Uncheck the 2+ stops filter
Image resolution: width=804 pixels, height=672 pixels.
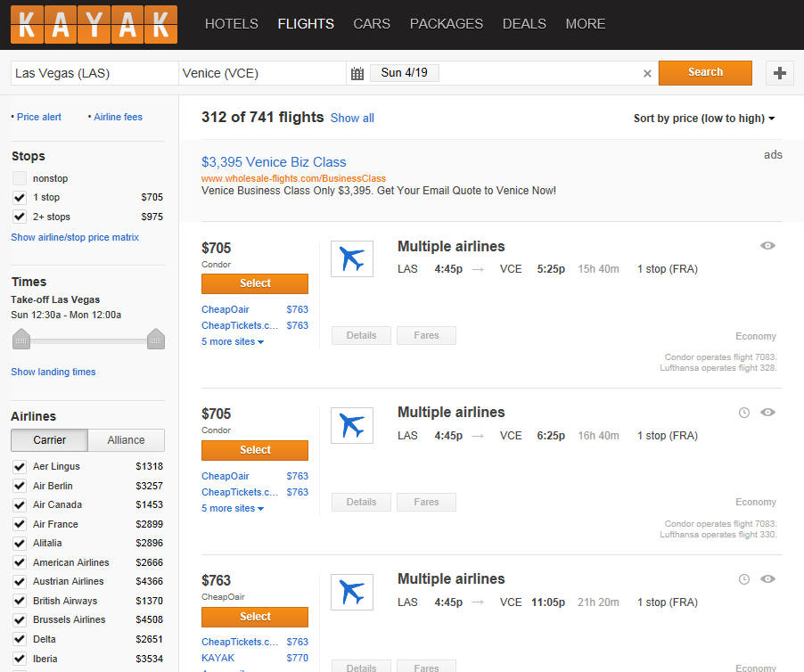click(x=20, y=217)
